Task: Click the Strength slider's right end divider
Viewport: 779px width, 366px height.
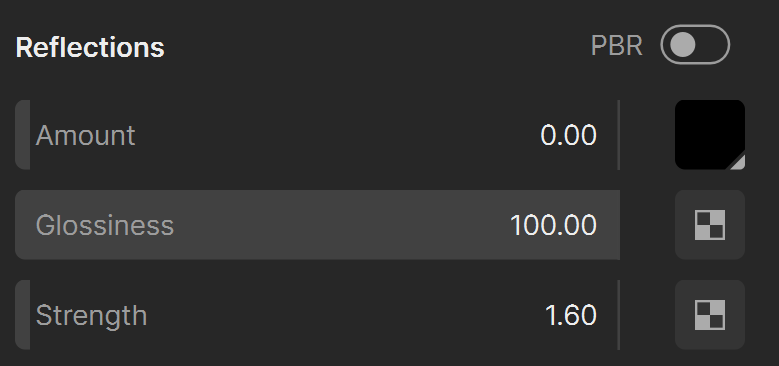Action: pyautogui.click(x=619, y=315)
